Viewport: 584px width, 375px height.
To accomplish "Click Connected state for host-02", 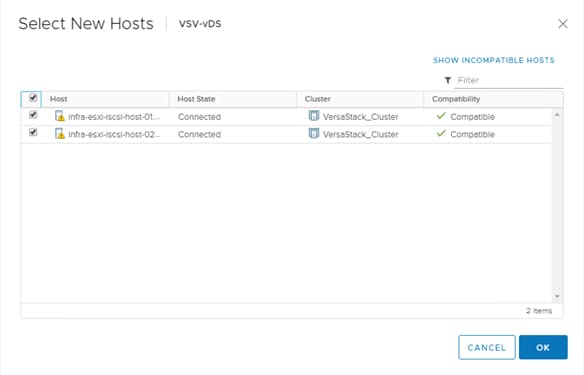I will (x=199, y=134).
